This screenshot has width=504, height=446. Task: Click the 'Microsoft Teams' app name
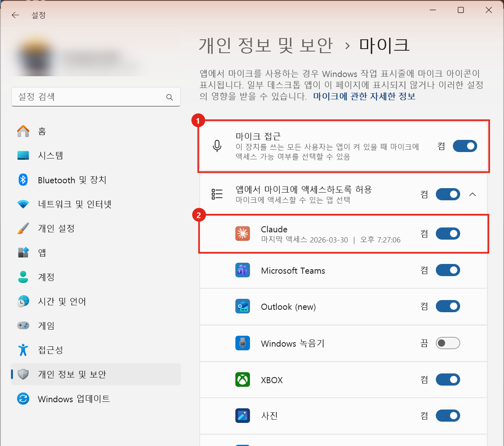pyautogui.click(x=293, y=270)
